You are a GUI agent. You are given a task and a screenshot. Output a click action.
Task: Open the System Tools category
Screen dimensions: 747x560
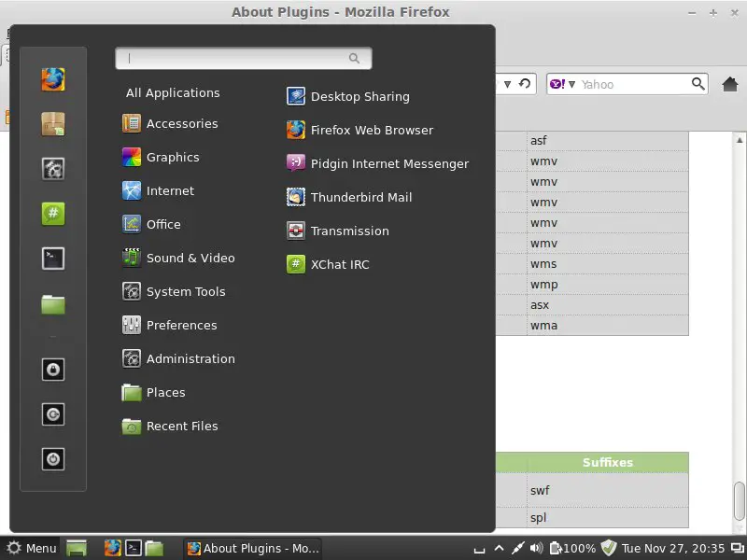[174, 291]
